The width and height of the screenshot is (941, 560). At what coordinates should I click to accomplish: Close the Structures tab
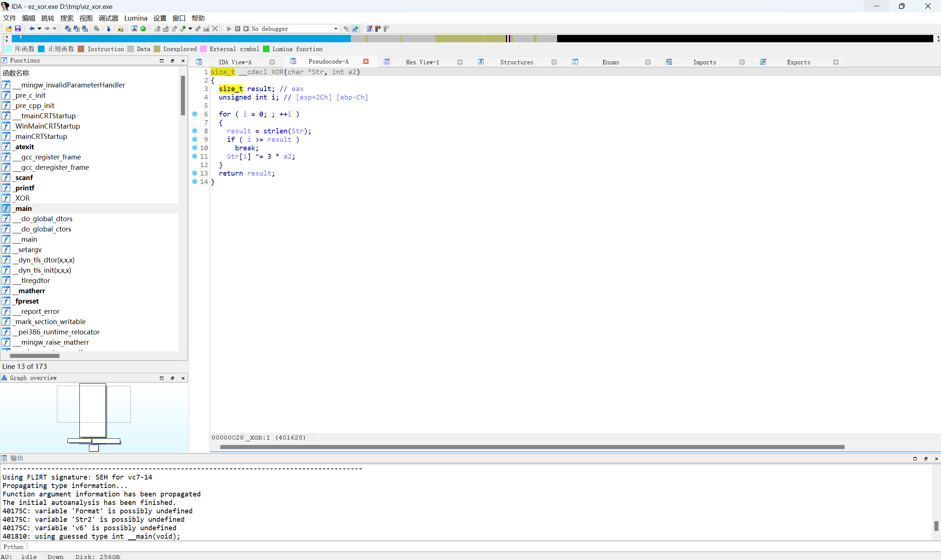[554, 62]
